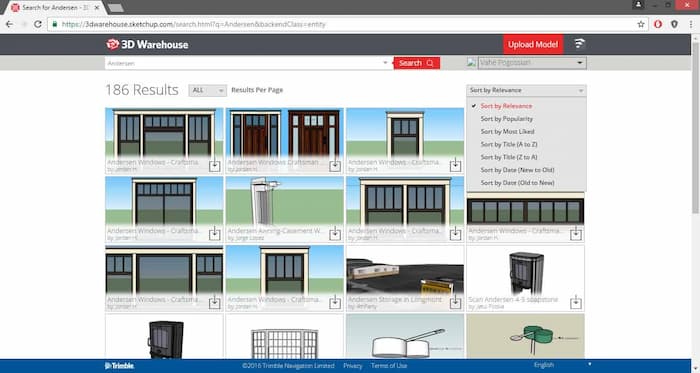700x373 pixels.
Task: Reload the page
Action: coord(38,24)
